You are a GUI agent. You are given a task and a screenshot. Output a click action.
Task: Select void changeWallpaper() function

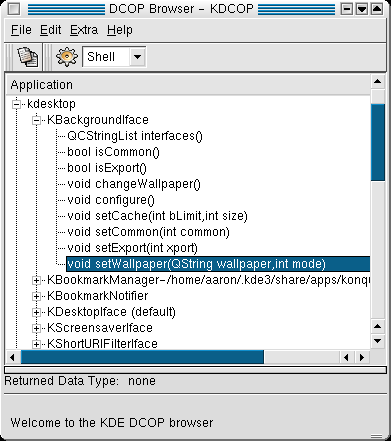tap(134, 184)
